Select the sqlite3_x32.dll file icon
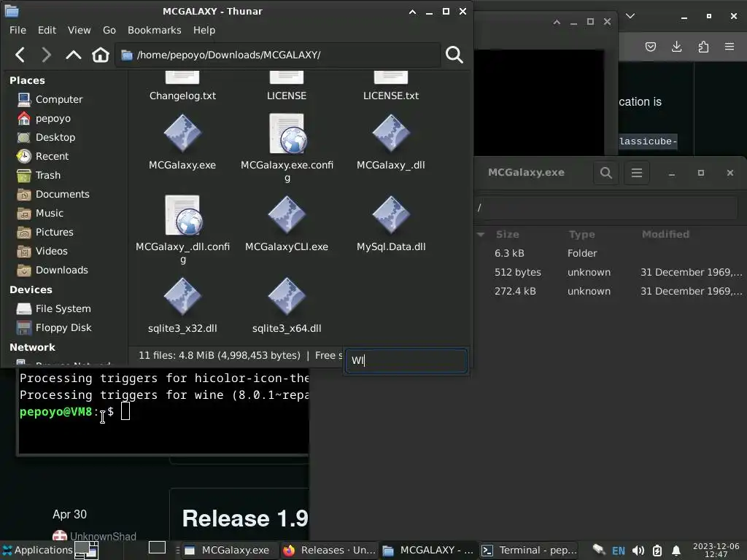The height and width of the screenshot is (560, 747). tap(182, 297)
